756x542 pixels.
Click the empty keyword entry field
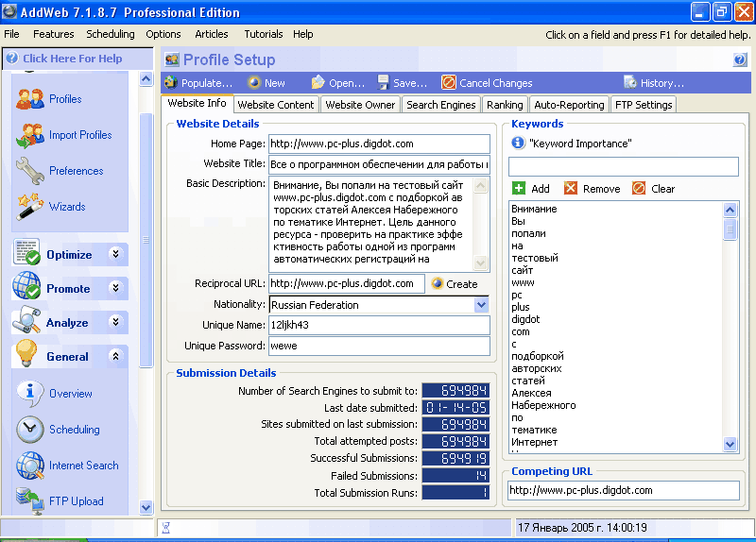tap(624, 166)
